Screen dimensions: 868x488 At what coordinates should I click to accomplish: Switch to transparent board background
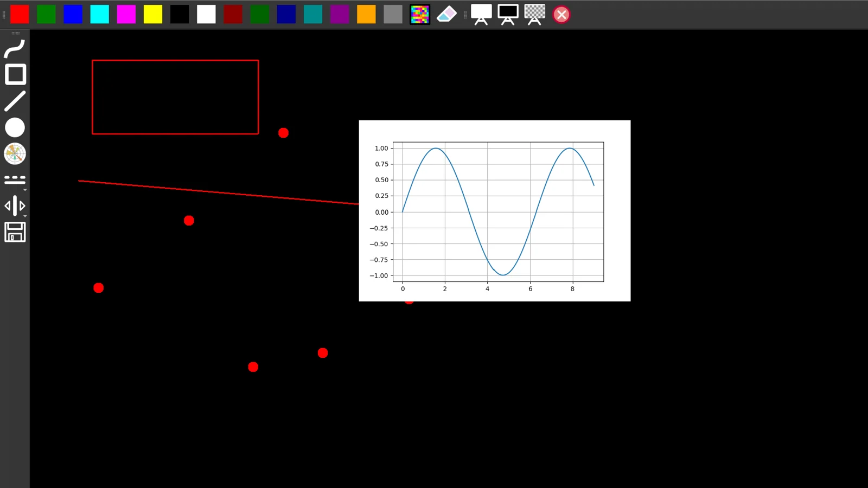(534, 14)
